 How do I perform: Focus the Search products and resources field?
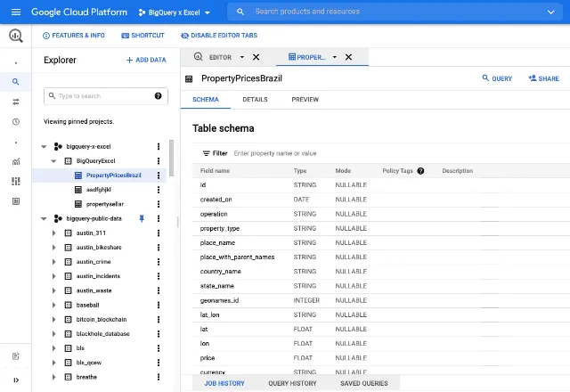point(395,12)
